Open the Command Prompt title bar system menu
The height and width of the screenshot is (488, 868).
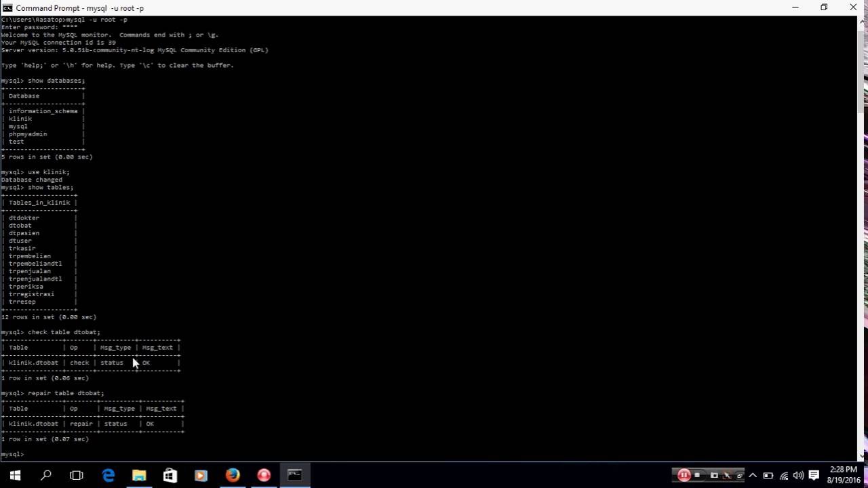pos(6,7)
